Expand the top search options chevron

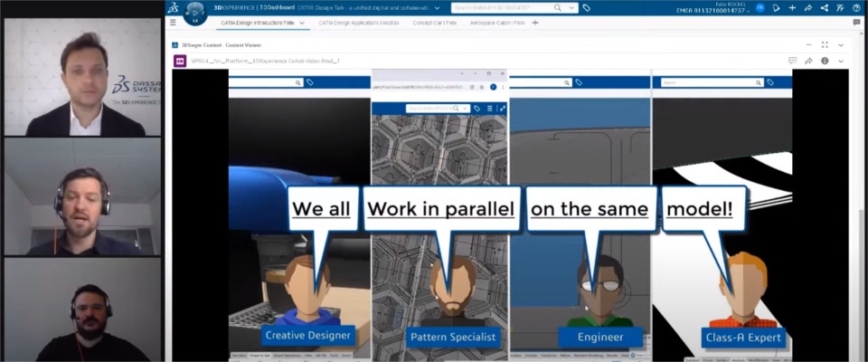[571, 8]
